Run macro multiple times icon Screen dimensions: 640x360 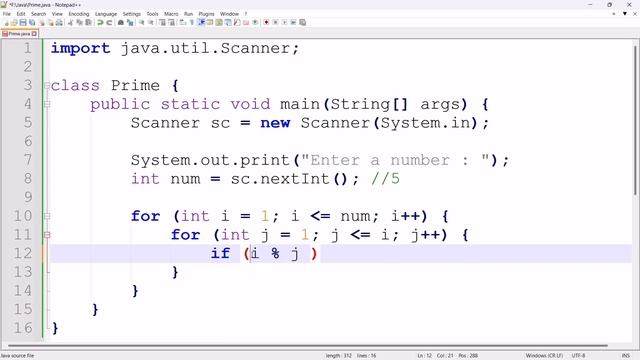tap(293, 22)
